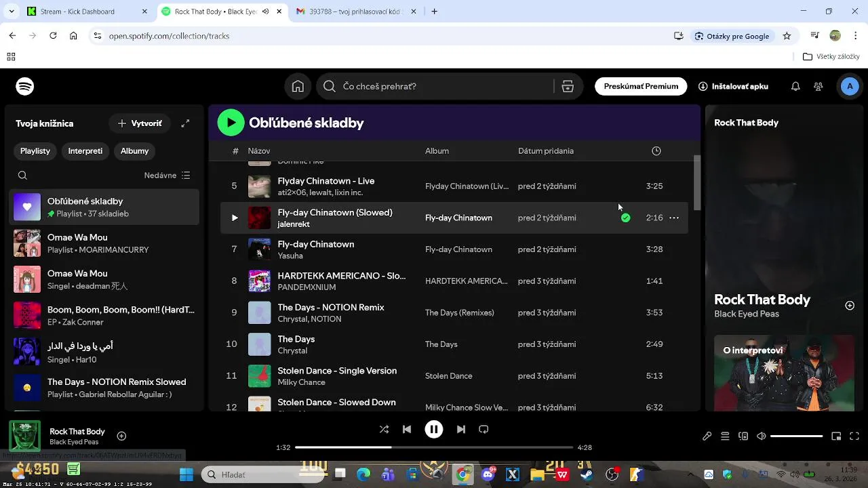Play Fly-day Chinatown (Slowed) row
The height and width of the screenshot is (488, 868).
click(x=235, y=218)
